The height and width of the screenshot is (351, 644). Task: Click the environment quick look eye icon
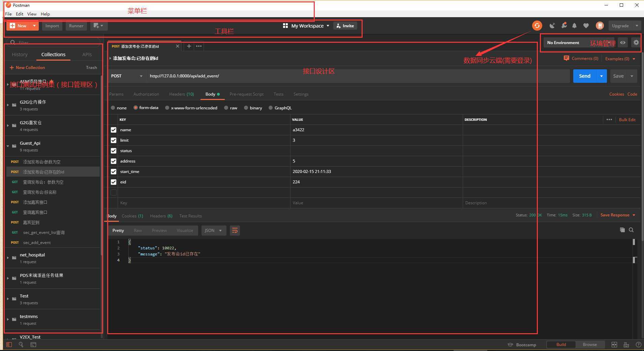point(623,42)
